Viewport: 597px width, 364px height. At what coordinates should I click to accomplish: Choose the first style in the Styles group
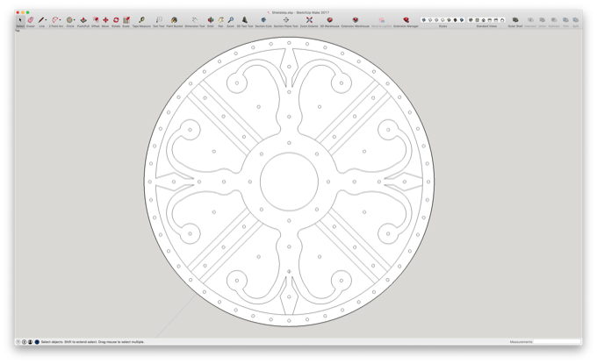pos(424,20)
